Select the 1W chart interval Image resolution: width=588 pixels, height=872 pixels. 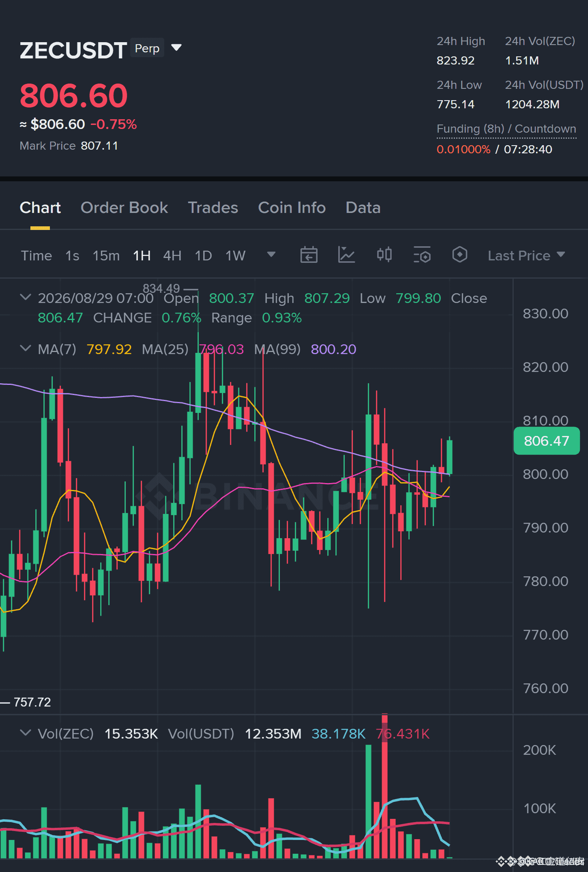coord(236,256)
